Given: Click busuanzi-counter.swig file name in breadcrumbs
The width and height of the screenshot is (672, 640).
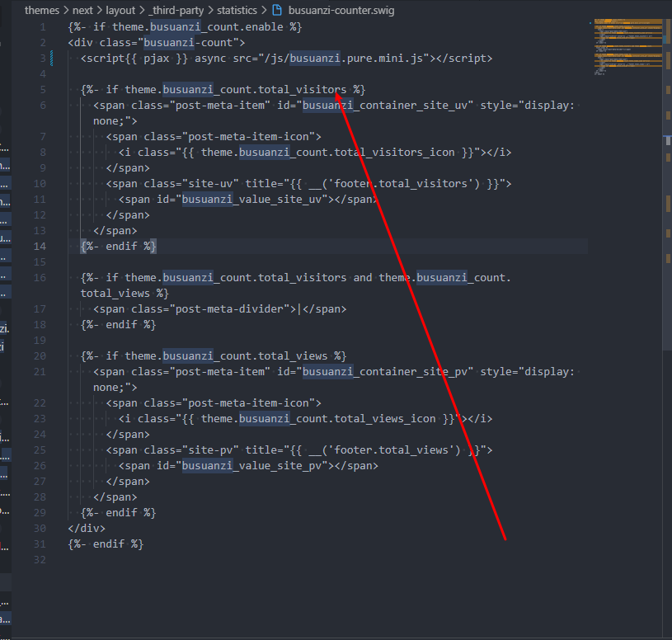Looking at the screenshot, I should (x=336, y=11).
